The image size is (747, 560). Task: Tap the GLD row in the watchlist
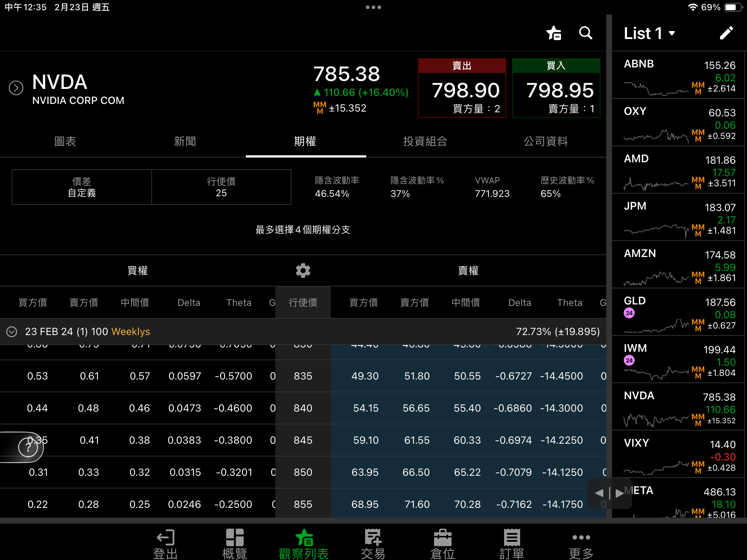678,312
